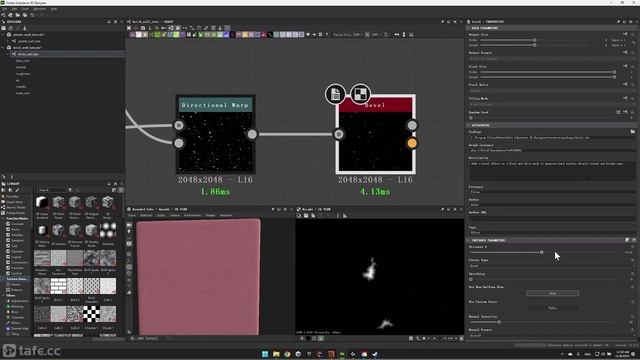The height and width of the screenshot is (360, 640).
Task: Collapse Function Nodes category in Library
Action: click(3, 218)
